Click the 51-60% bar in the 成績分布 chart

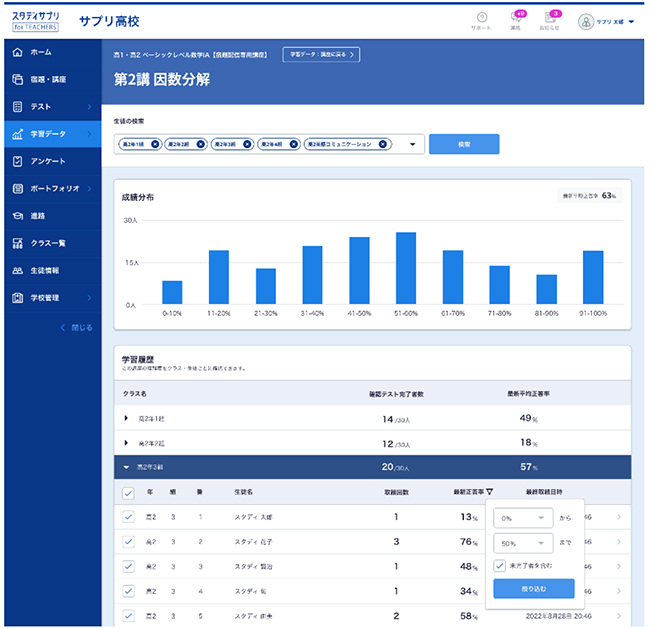pyautogui.click(x=405, y=268)
